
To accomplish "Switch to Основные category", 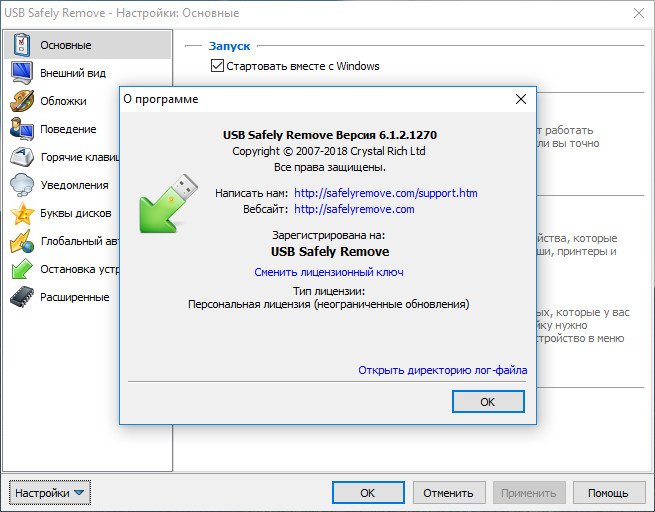I will [88, 45].
